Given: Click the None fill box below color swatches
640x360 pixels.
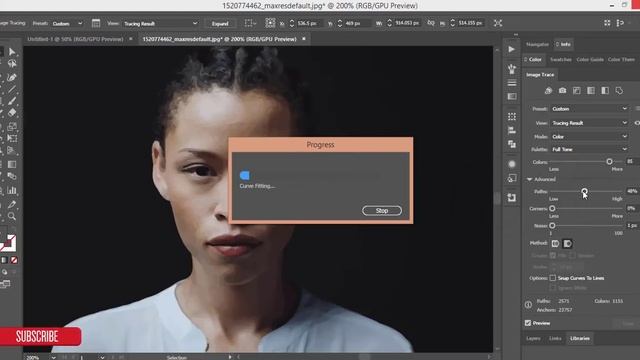Looking at the screenshot, I should (x=14, y=260).
